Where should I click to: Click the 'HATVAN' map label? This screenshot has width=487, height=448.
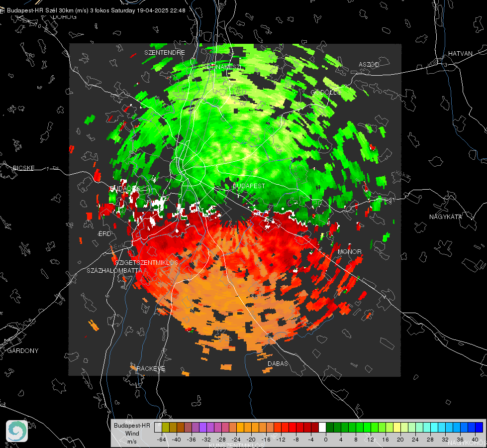(x=460, y=54)
